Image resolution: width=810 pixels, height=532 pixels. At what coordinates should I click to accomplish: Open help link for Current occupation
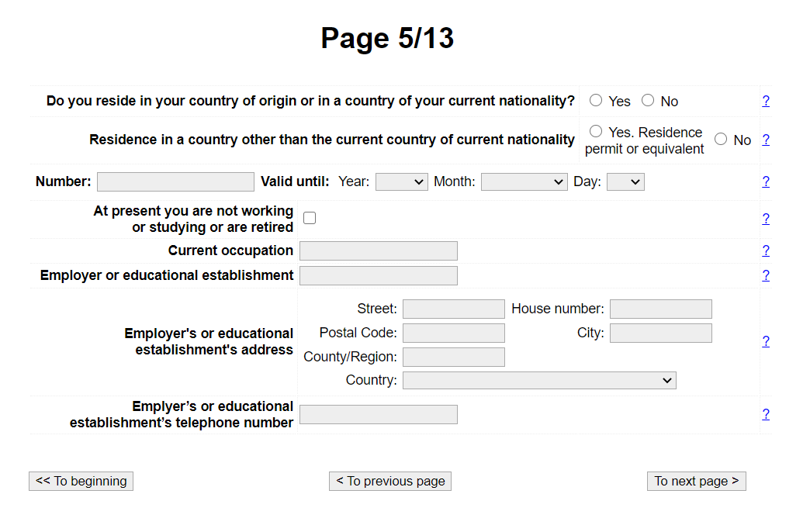coord(766,251)
